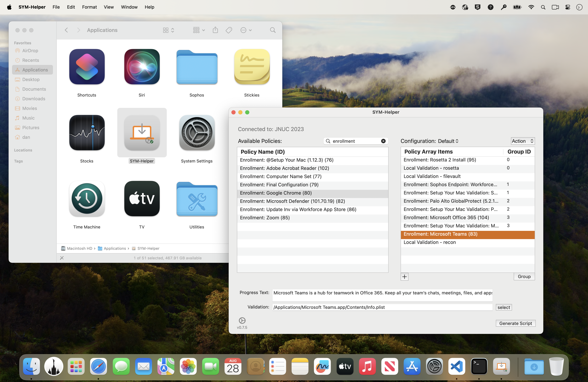This screenshot has width=588, height=382.
Task: Click the tag/label icon in Finder toolbar
Action: click(x=229, y=30)
